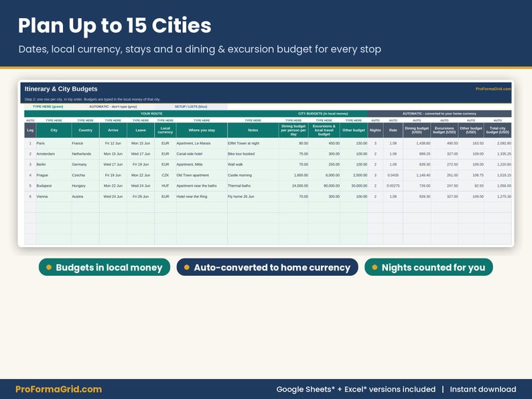The image size is (532, 399).
Task: Click the 'AUTOMATIC - don't type (grey)' legend
Action: 113,106
